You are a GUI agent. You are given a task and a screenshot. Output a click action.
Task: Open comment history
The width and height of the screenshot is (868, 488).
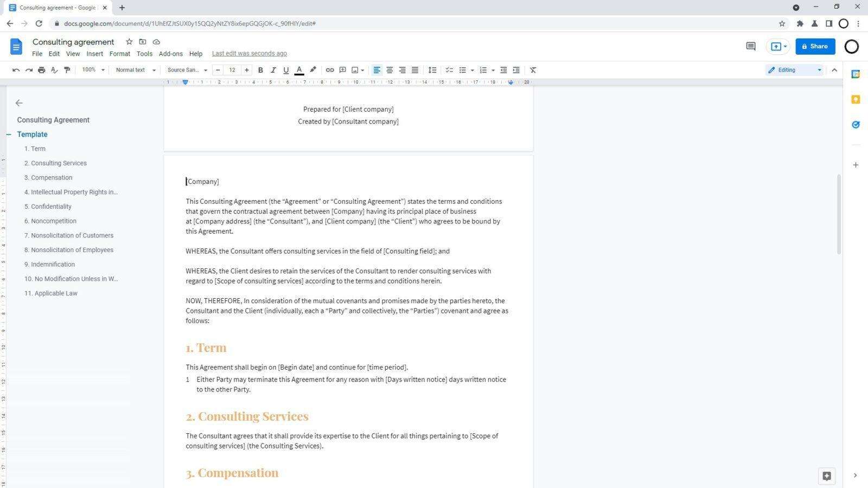(750, 47)
